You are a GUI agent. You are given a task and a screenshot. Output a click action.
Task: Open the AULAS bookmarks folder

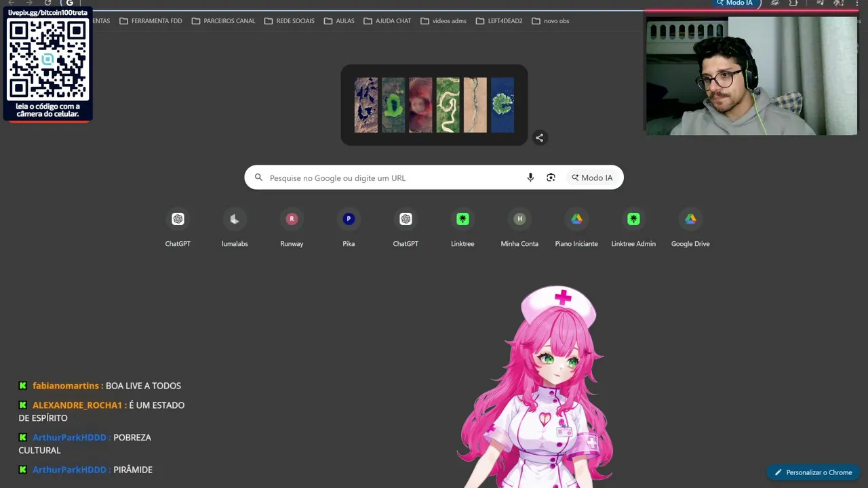(x=339, y=21)
